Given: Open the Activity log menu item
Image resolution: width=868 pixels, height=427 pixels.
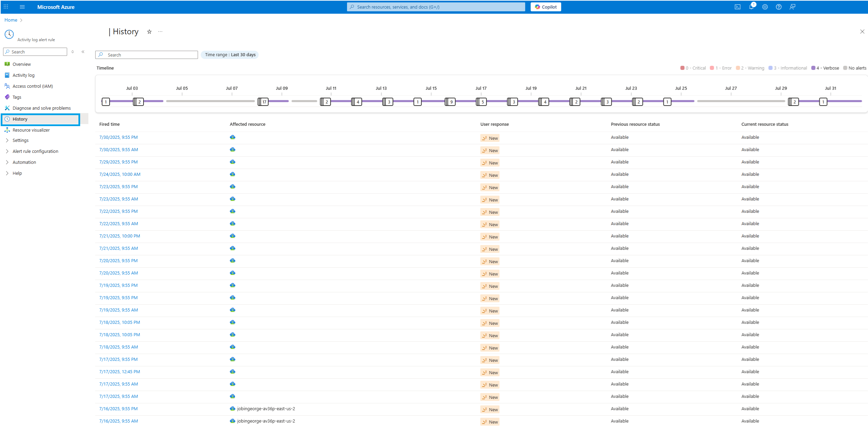Looking at the screenshot, I should [23, 75].
